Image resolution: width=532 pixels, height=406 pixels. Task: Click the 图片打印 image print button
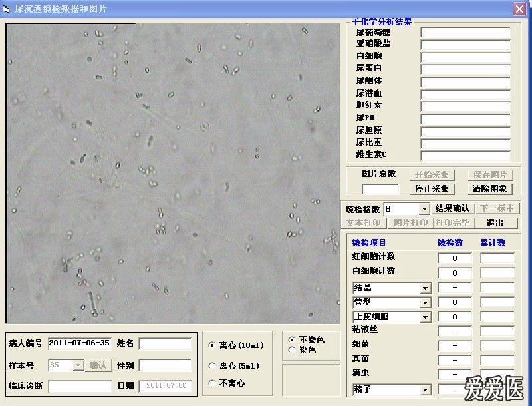click(x=410, y=222)
